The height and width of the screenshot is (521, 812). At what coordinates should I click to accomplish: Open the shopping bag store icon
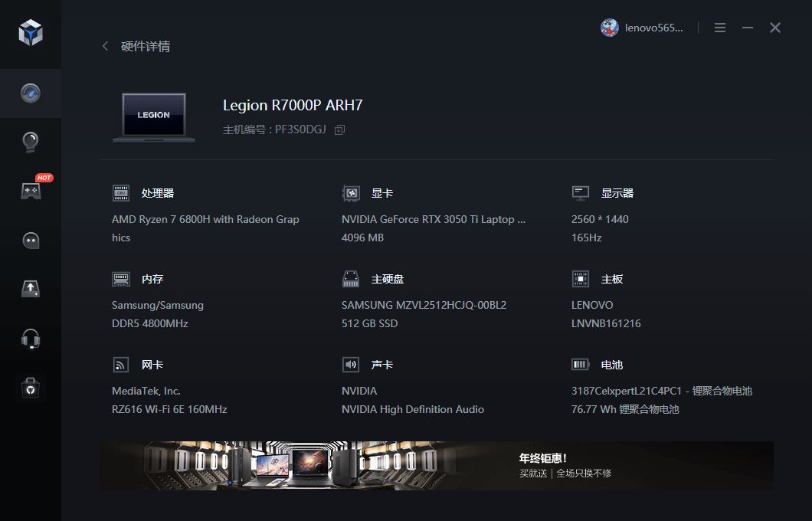point(31,388)
